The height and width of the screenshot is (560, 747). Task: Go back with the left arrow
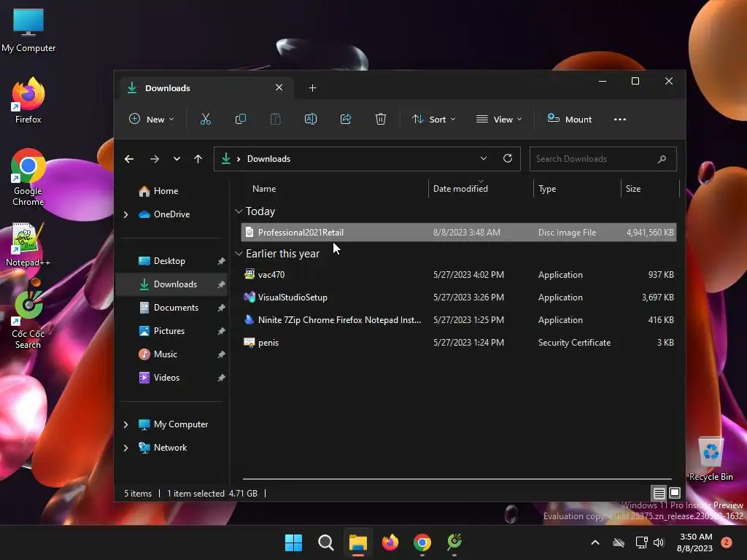click(129, 159)
